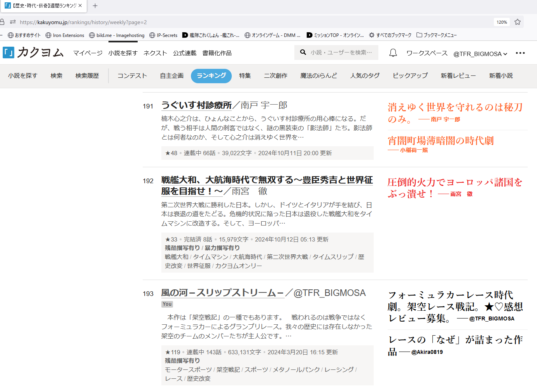The height and width of the screenshot is (392, 537).
Task: Open novel うぐいす村診療所
Action: [x=196, y=105]
